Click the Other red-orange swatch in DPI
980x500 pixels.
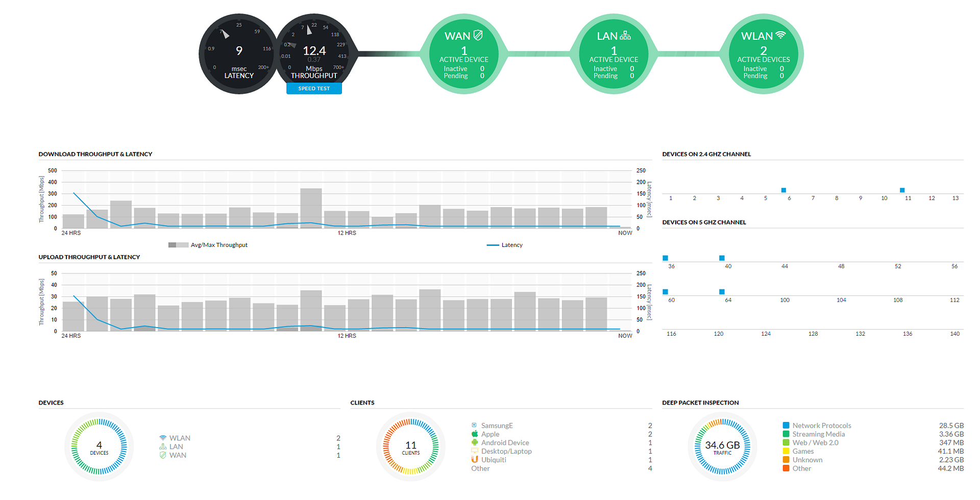tap(786, 468)
